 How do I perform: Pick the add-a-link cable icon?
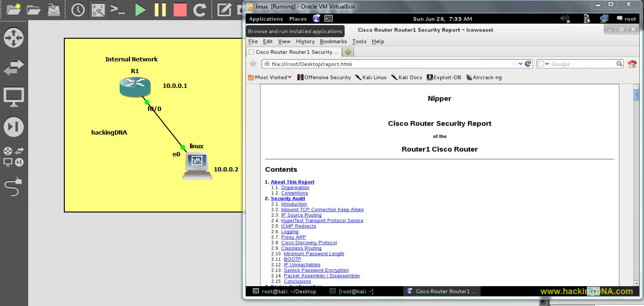click(x=14, y=186)
